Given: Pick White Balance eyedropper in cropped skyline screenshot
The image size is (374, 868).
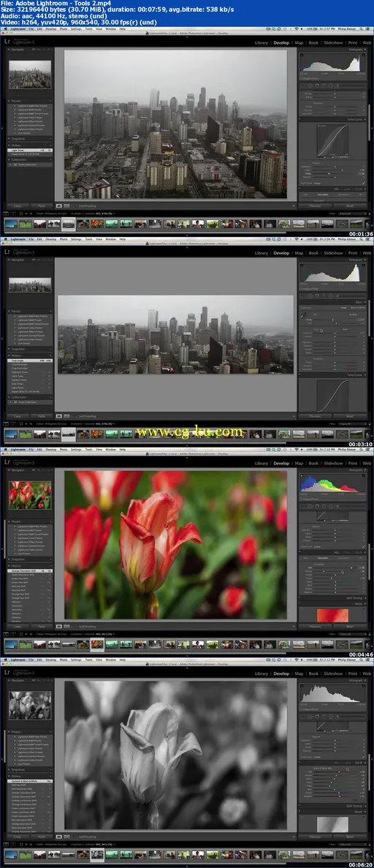Looking at the screenshot, I should (x=302, y=315).
